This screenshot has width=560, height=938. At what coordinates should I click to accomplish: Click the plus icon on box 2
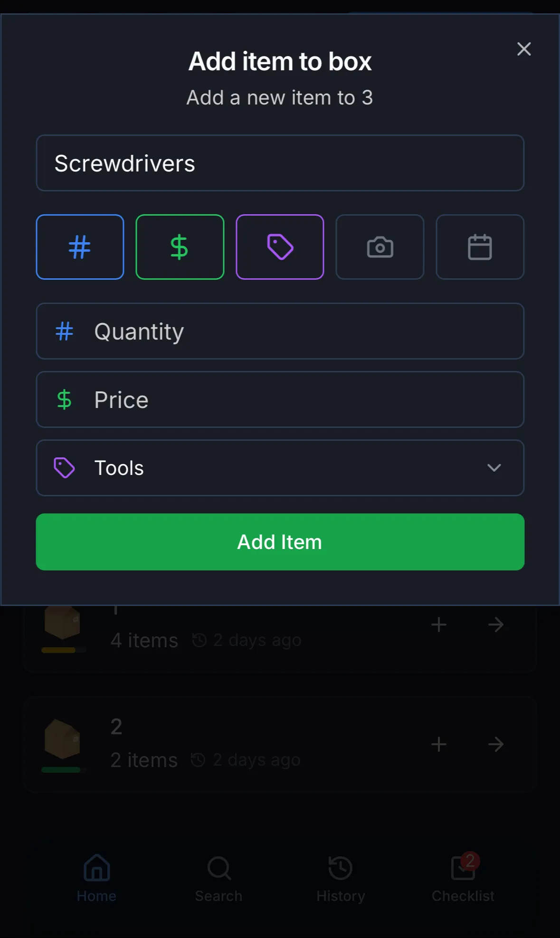pos(439,744)
